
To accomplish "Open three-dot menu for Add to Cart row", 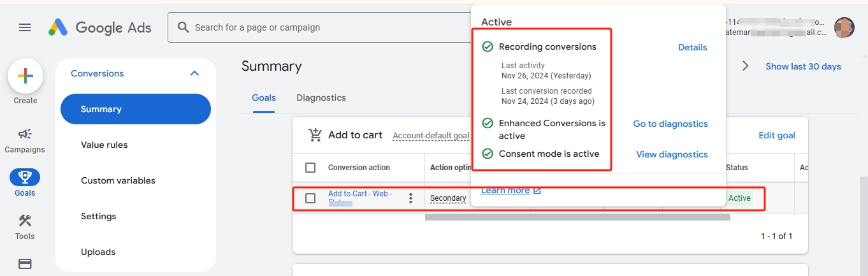I will pos(410,198).
